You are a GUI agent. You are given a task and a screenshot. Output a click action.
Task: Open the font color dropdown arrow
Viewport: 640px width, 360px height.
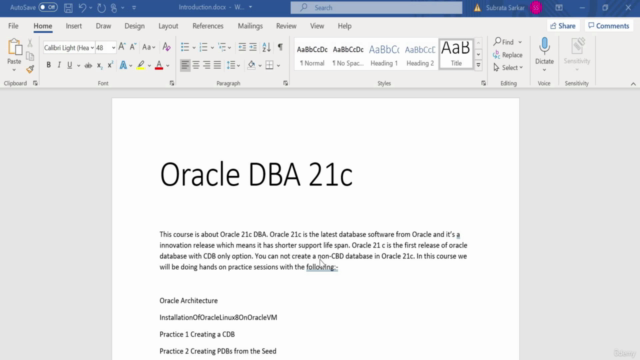(x=168, y=66)
